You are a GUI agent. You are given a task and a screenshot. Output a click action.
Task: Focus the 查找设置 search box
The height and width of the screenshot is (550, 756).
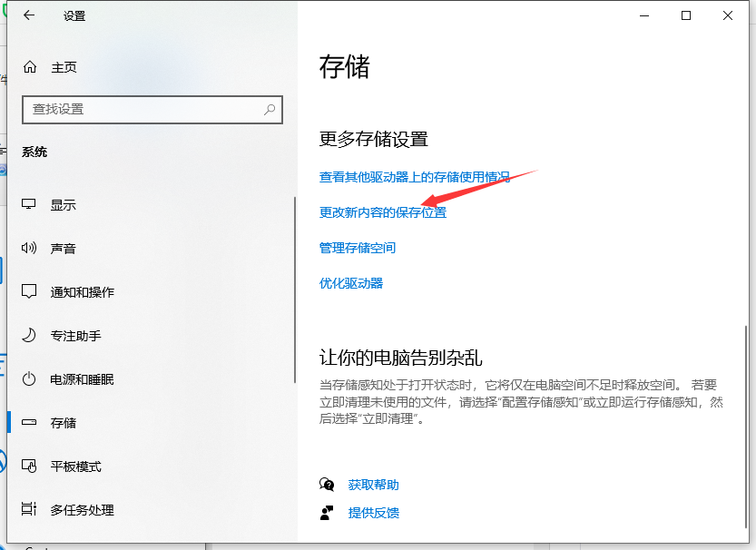(145, 109)
